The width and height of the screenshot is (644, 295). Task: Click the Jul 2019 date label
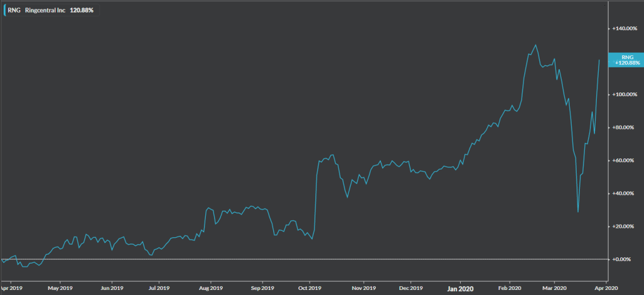159,289
